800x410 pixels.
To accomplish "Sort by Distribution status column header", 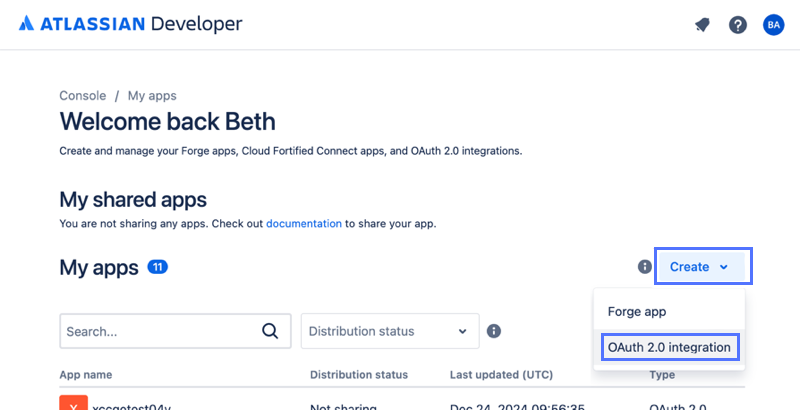I will (x=359, y=375).
